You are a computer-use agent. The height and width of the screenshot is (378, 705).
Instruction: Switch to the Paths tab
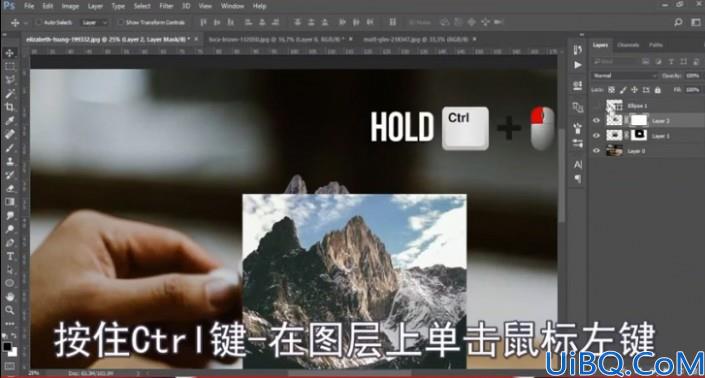(x=656, y=45)
